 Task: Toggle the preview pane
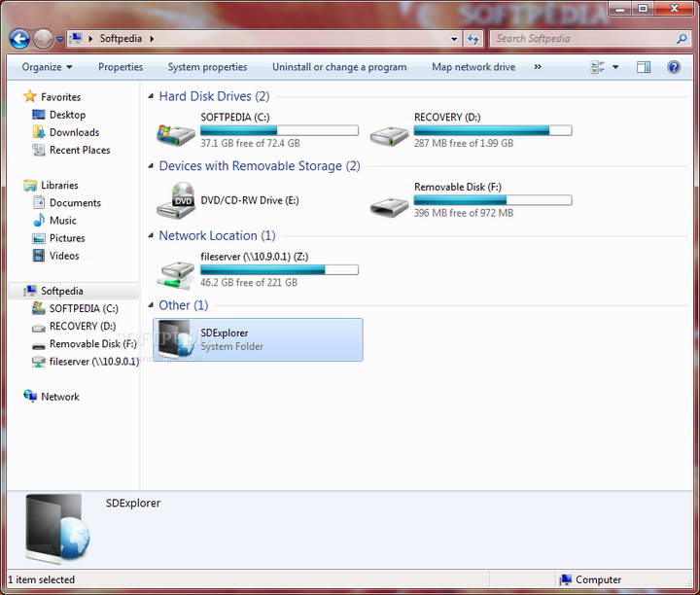[x=644, y=67]
